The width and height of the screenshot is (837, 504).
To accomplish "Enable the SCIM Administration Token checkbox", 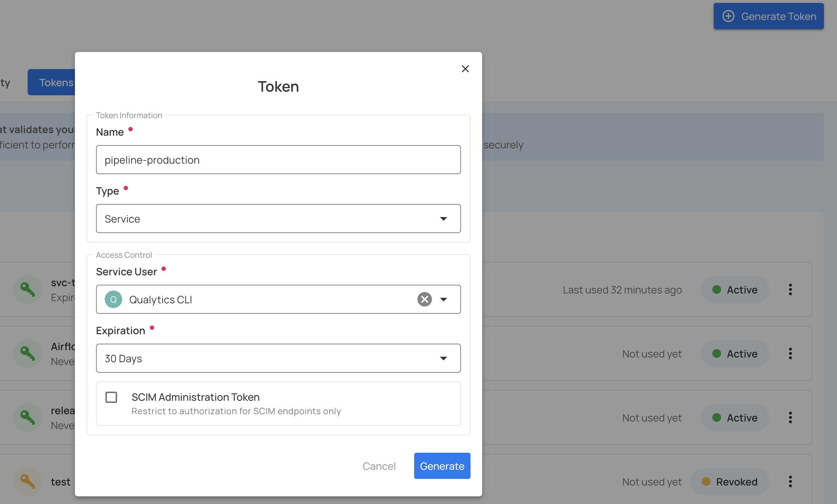I will click(x=111, y=397).
